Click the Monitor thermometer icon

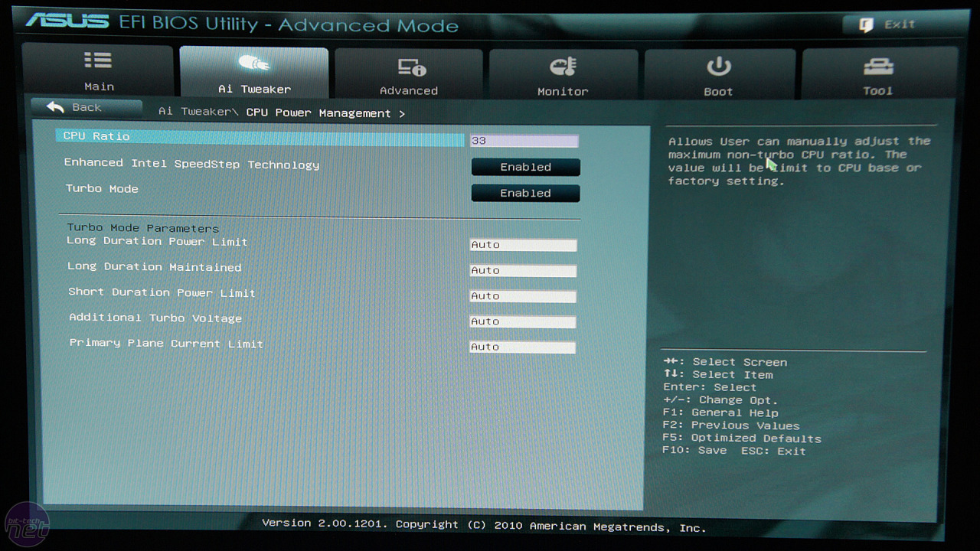point(563,67)
